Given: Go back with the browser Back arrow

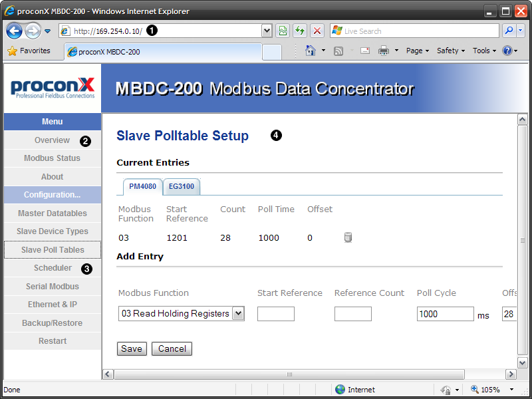Looking at the screenshot, I should 14,31.
